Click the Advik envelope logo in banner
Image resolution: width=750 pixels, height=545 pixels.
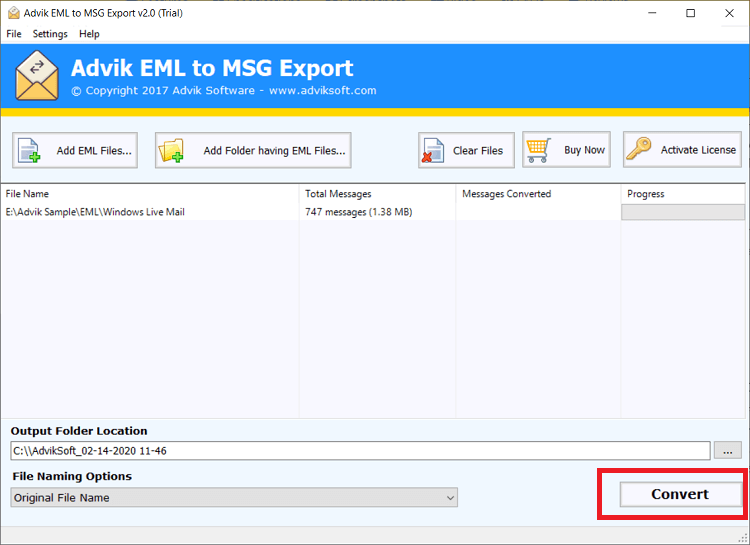point(37,76)
